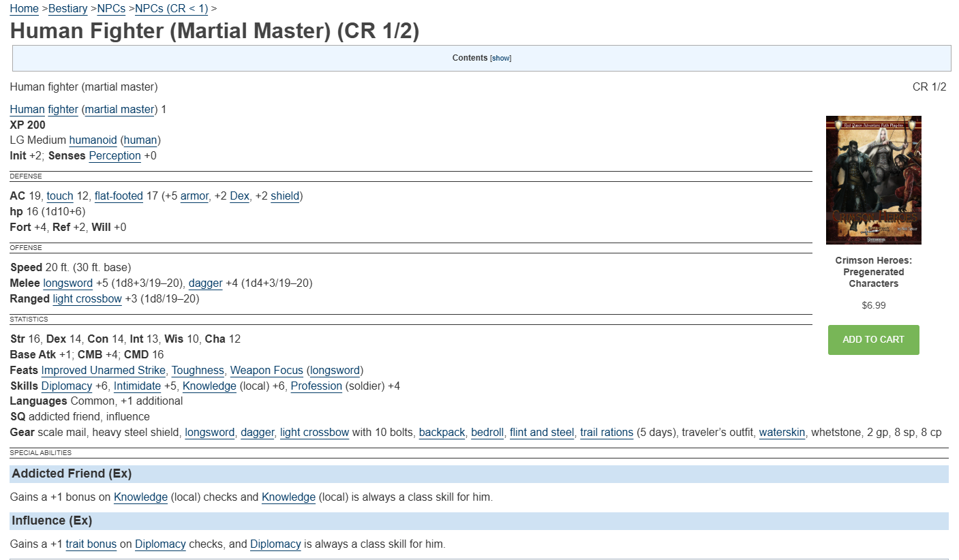View the Toughness feat link
The image size is (959, 560).
198,371
